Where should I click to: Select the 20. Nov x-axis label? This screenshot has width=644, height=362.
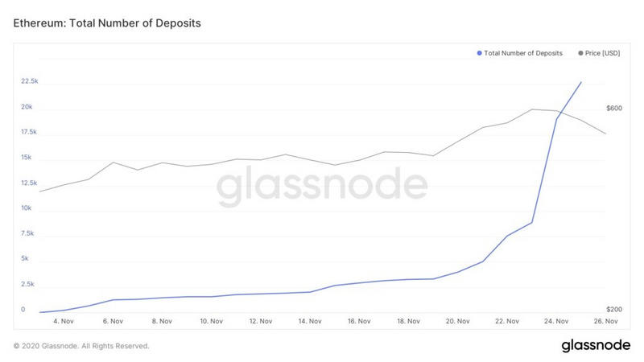pyautogui.click(x=458, y=321)
